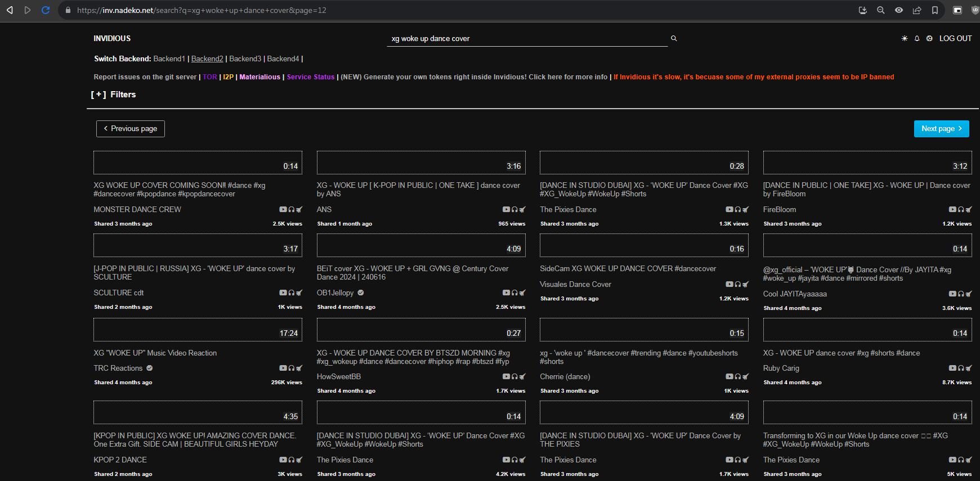Audio mode headphones icon for OB1Jellopy
This screenshot has width=980, height=481.
(x=514, y=293)
